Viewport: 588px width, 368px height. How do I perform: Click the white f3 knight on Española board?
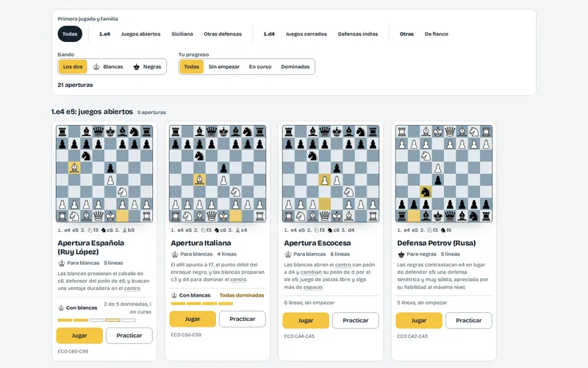click(122, 192)
